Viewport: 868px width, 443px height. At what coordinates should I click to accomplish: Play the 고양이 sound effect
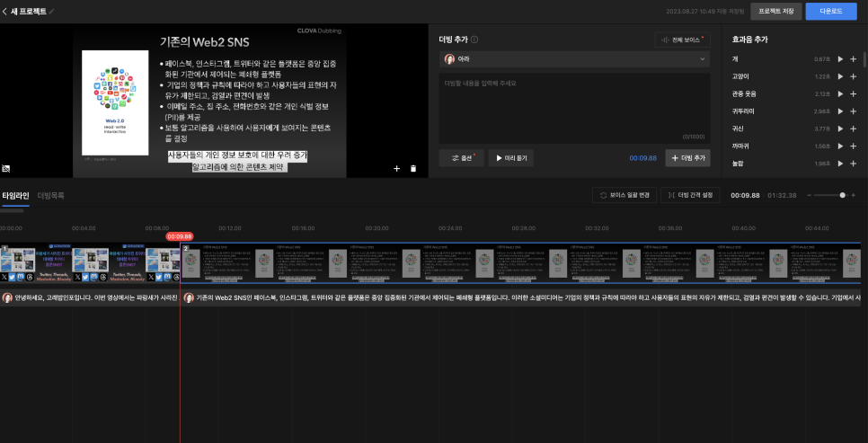(840, 76)
